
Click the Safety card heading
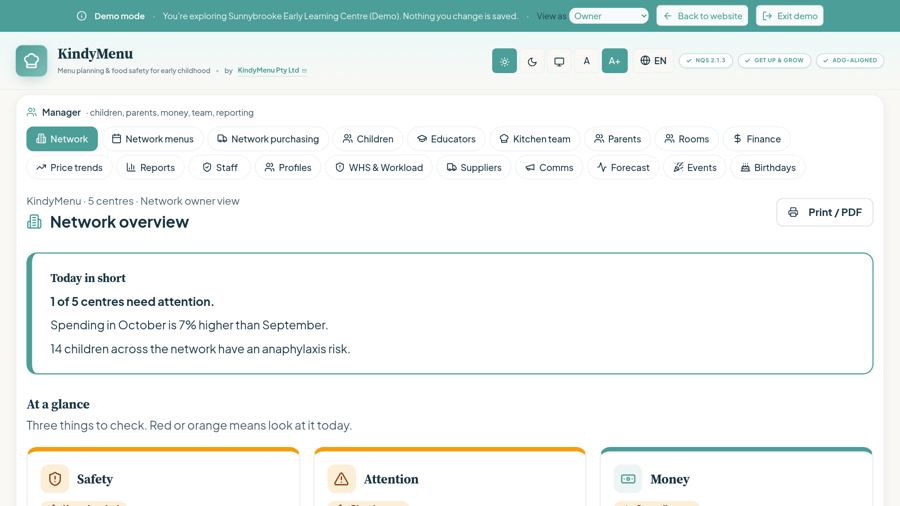[x=95, y=479]
